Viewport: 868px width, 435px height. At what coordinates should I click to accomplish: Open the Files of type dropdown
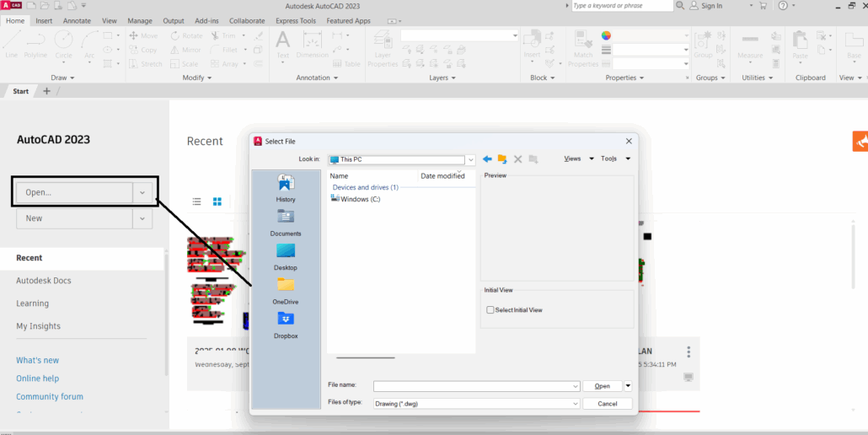[575, 404]
